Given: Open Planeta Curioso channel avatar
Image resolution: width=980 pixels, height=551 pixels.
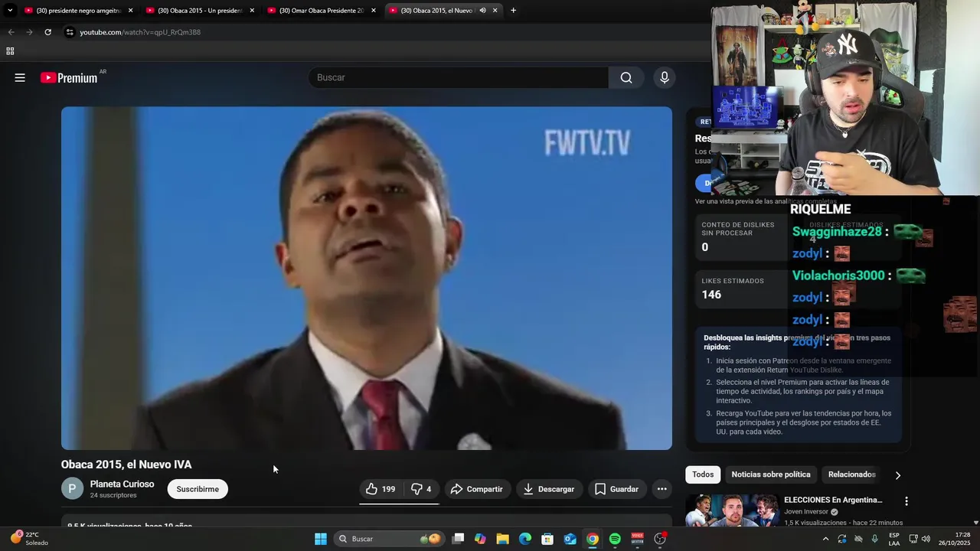Looking at the screenshot, I should click(x=72, y=489).
